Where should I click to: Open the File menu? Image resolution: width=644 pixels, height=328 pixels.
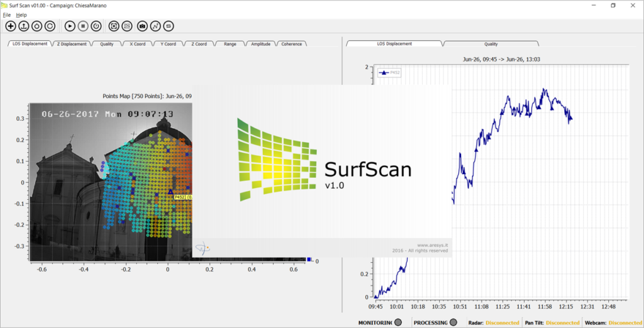6,15
